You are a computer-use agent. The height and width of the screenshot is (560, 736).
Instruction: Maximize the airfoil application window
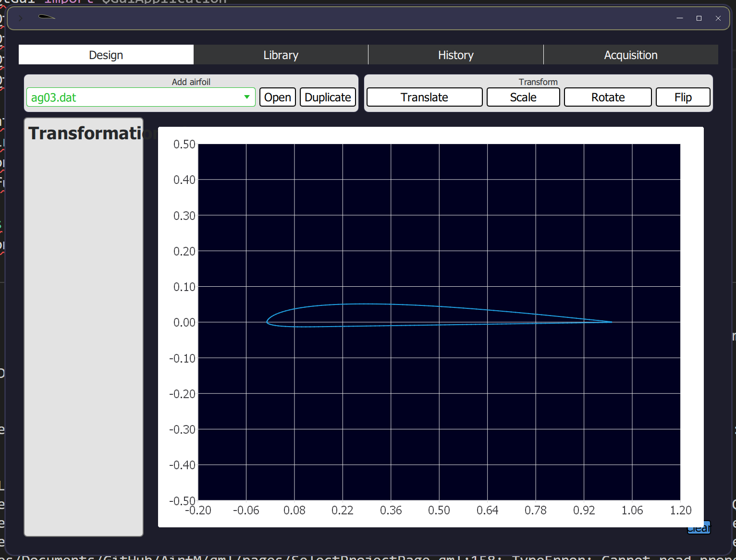[x=699, y=18]
